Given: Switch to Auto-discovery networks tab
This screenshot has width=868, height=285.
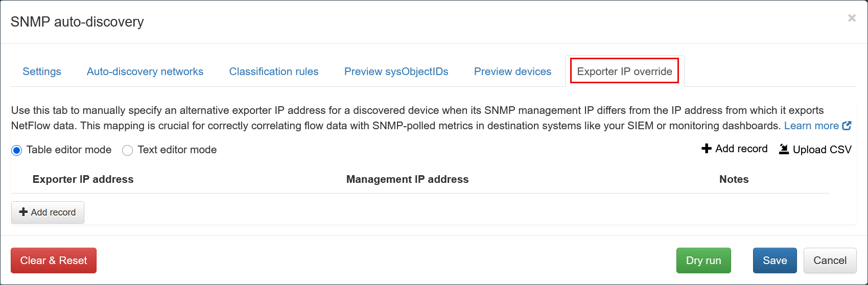Looking at the screenshot, I should tap(145, 72).
